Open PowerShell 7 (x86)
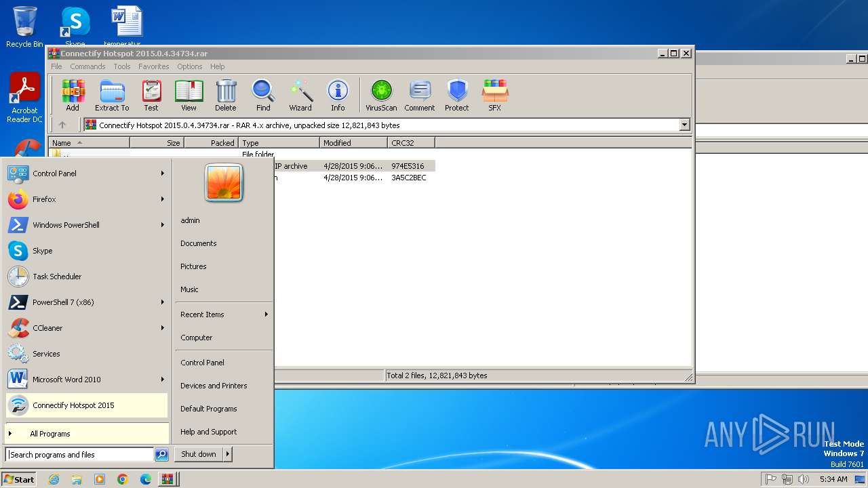 (x=86, y=302)
